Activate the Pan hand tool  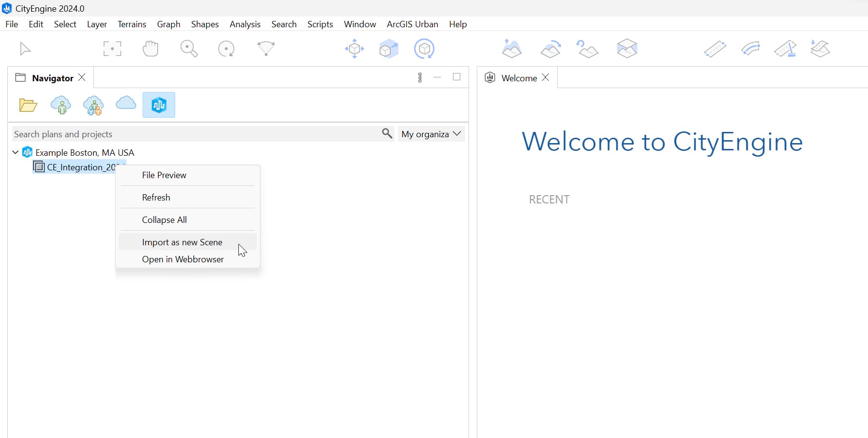click(151, 49)
